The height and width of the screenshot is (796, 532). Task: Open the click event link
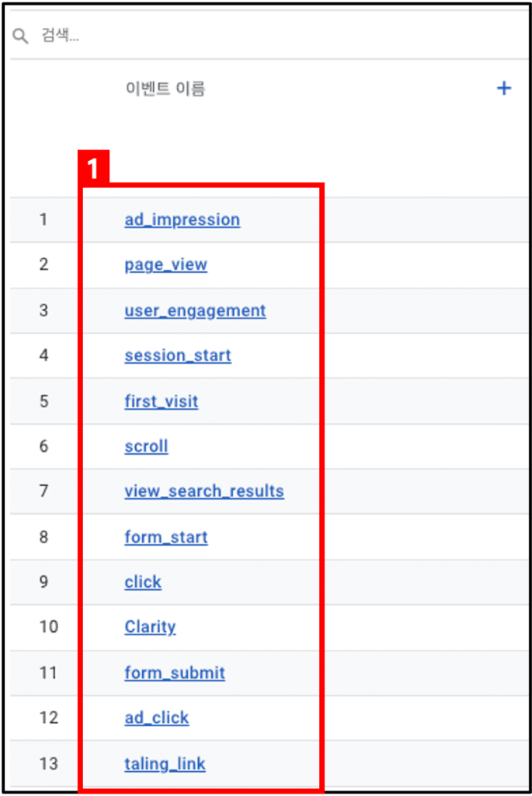tap(142, 581)
